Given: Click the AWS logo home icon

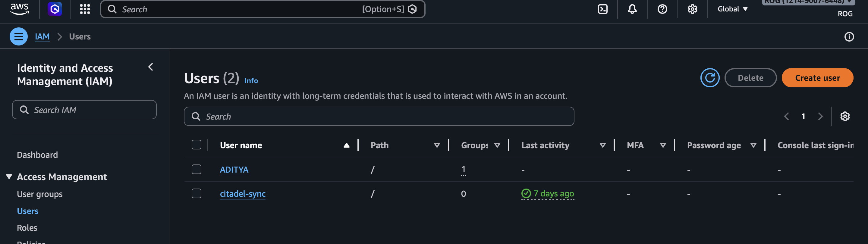Looking at the screenshot, I should pyautogui.click(x=20, y=9).
